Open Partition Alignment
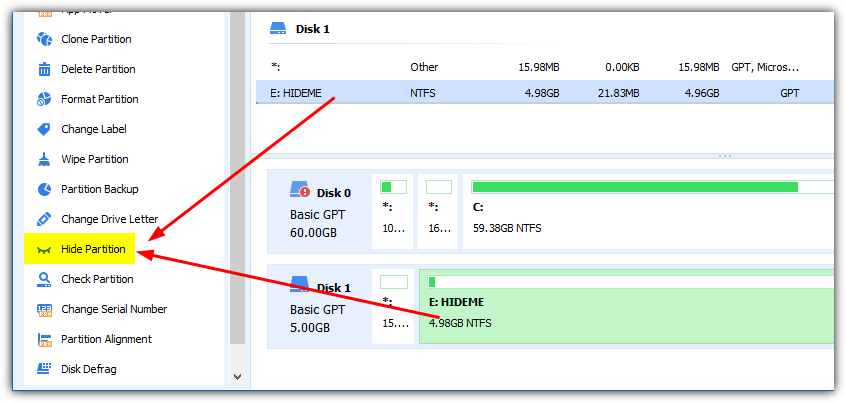 point(106,339)
